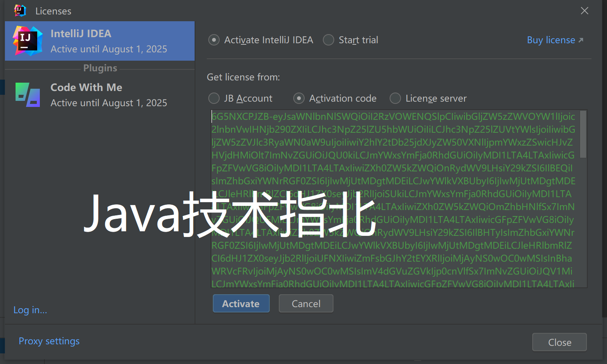Click the Activate button
Image resolution: width=607 pixels, height=364 pixels.
241,303
